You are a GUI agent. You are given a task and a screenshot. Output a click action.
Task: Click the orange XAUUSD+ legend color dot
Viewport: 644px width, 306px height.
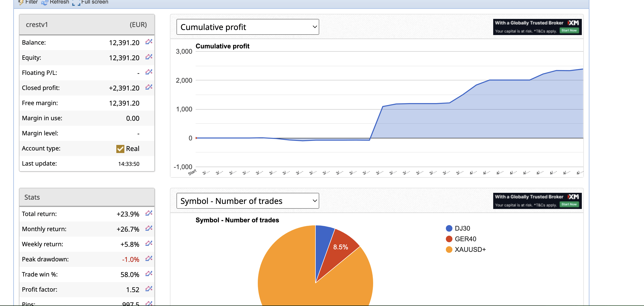tap(449, 250)
